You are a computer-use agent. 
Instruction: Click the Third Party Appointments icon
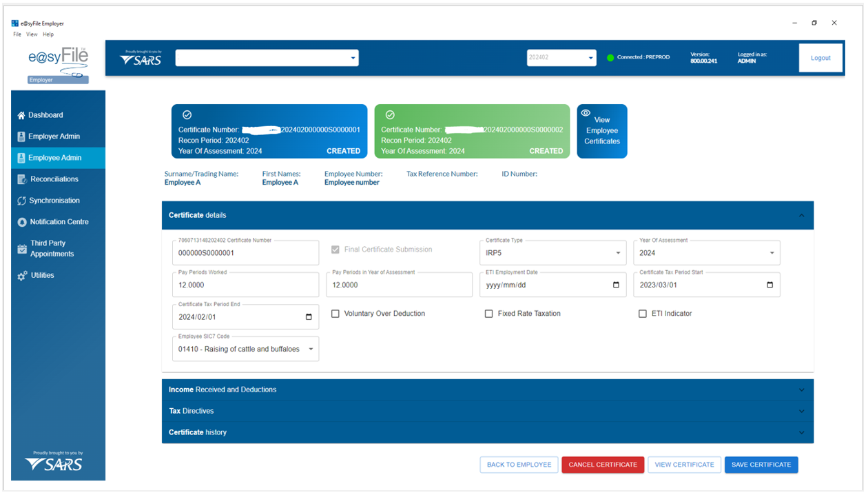(22, 248)
